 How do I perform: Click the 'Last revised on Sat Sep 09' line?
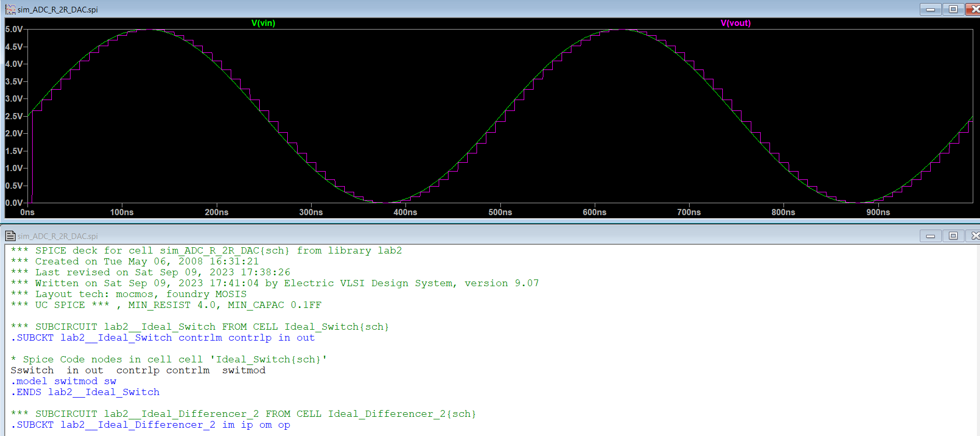(x=150, y=273)
